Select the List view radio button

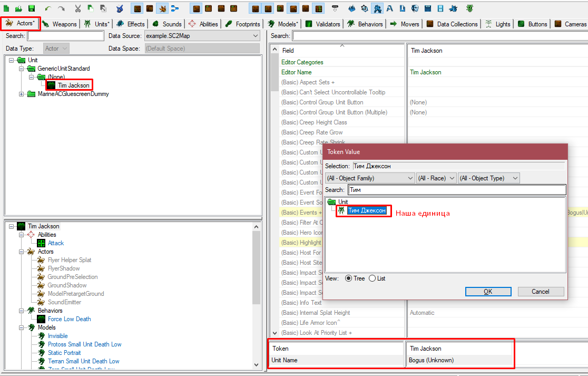click(x=373, y=278)
